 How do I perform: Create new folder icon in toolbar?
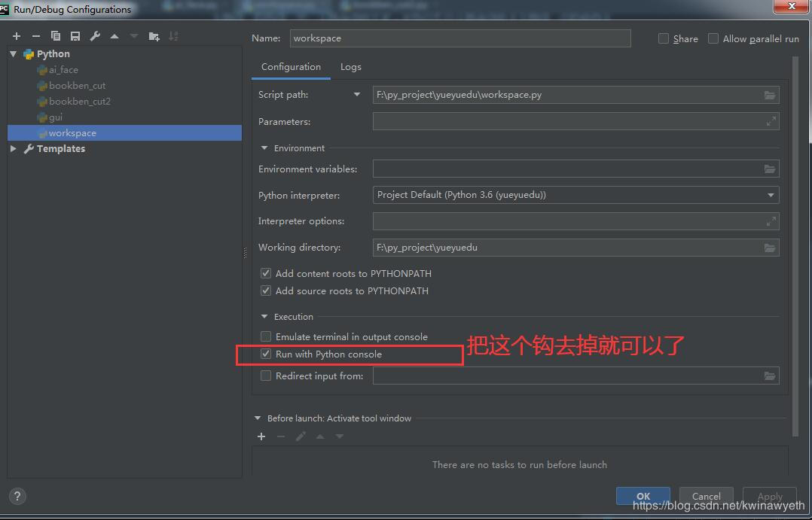(x=154, y=36)
